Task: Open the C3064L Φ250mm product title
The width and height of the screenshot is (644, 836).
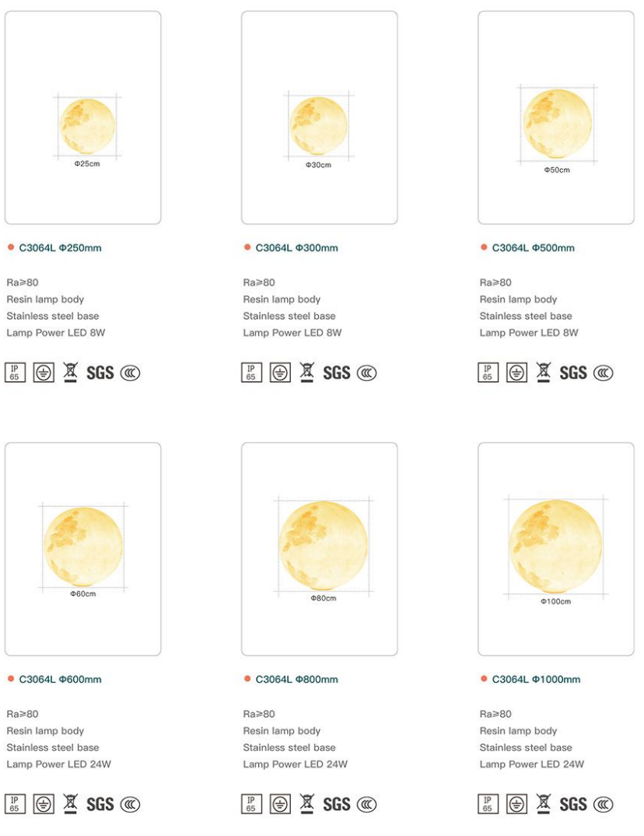Action: tap(60, 248)
